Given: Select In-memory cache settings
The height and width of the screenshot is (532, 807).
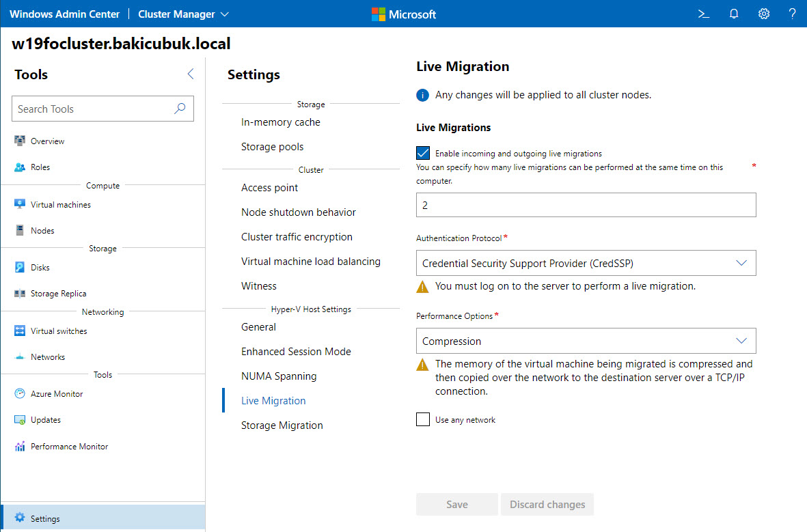Looking at the screenshot, I should point(280,122).
